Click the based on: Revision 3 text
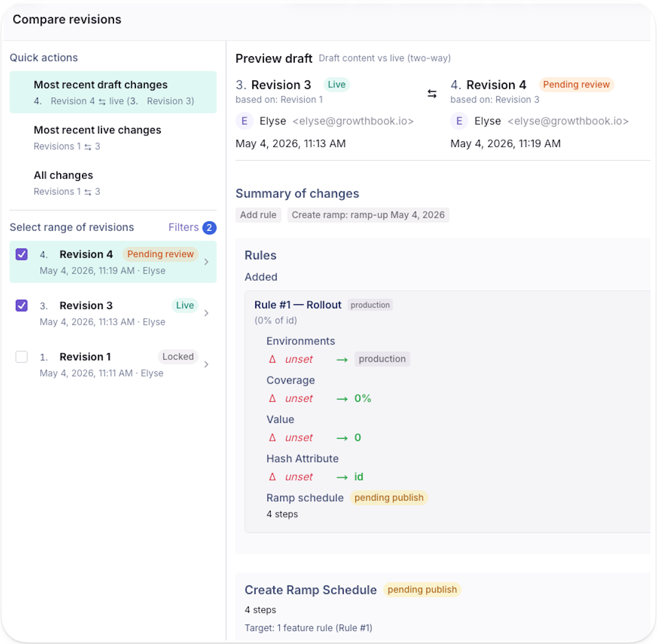 (495, 100)
